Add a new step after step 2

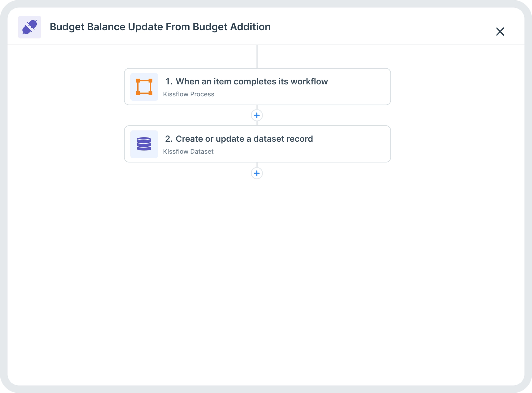(257, 173)
